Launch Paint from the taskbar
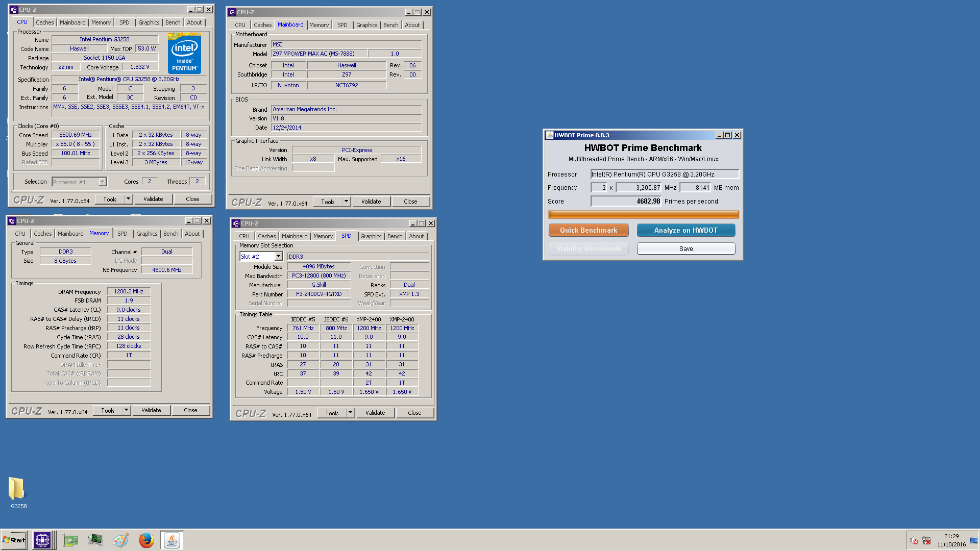This screenshot has width=980, height=551. point(121,540)
